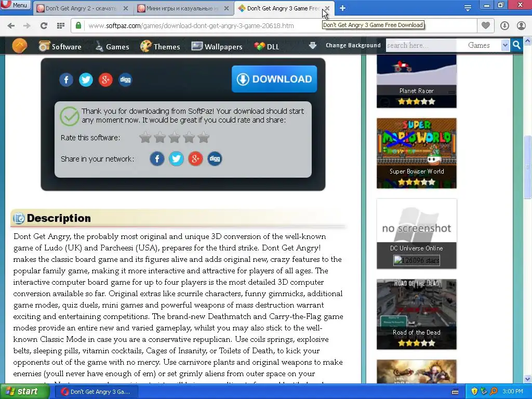Open Road of the Dead link
The image size is (532, 399).
click(x=416, y=332)
